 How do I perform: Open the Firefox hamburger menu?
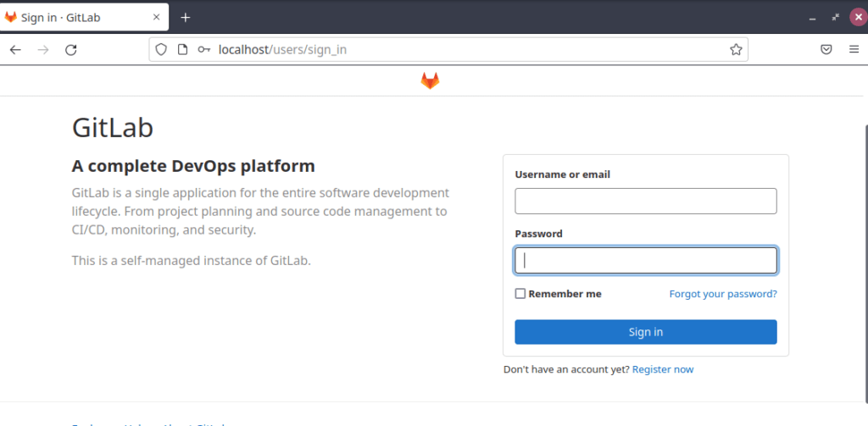click(854, 50)
